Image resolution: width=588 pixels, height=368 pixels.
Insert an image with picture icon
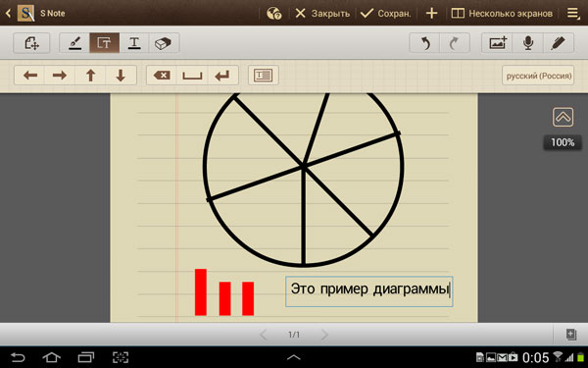pyautogui.click(x=497, y=43)
